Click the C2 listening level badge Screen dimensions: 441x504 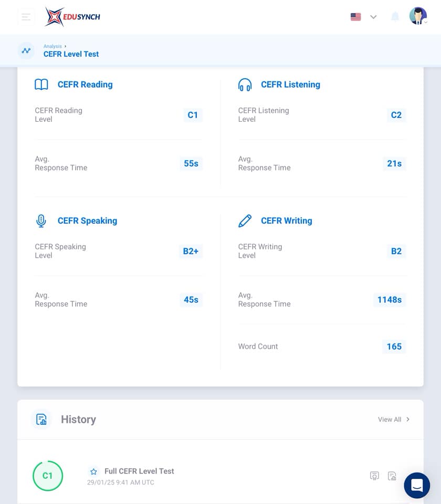pyautogui.click(x=396, y=115)
